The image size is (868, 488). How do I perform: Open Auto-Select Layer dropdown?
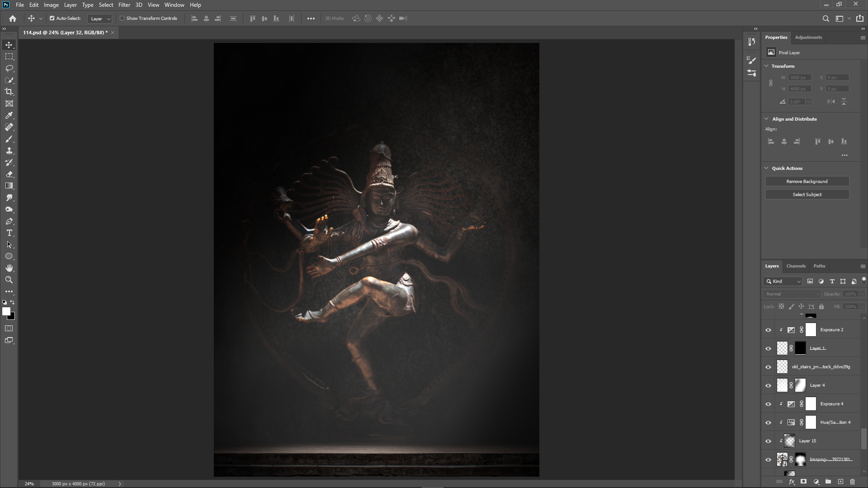click(x=100, y=19)
